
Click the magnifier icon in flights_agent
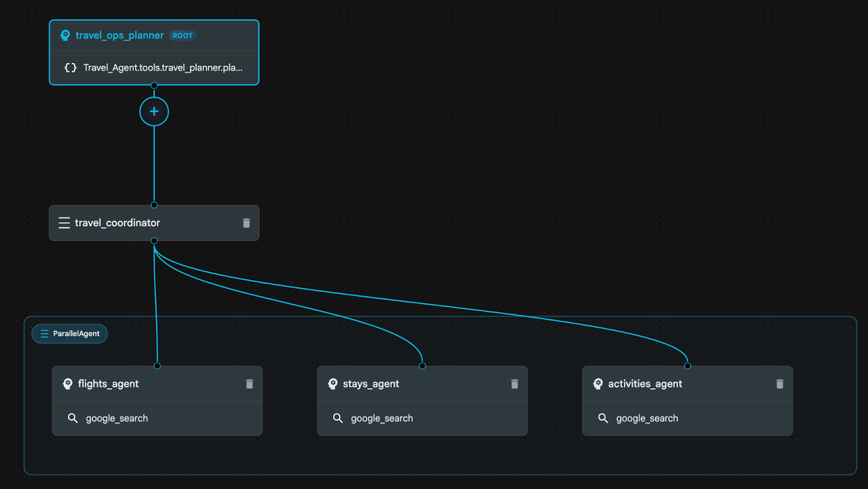(x=73, y=418)
